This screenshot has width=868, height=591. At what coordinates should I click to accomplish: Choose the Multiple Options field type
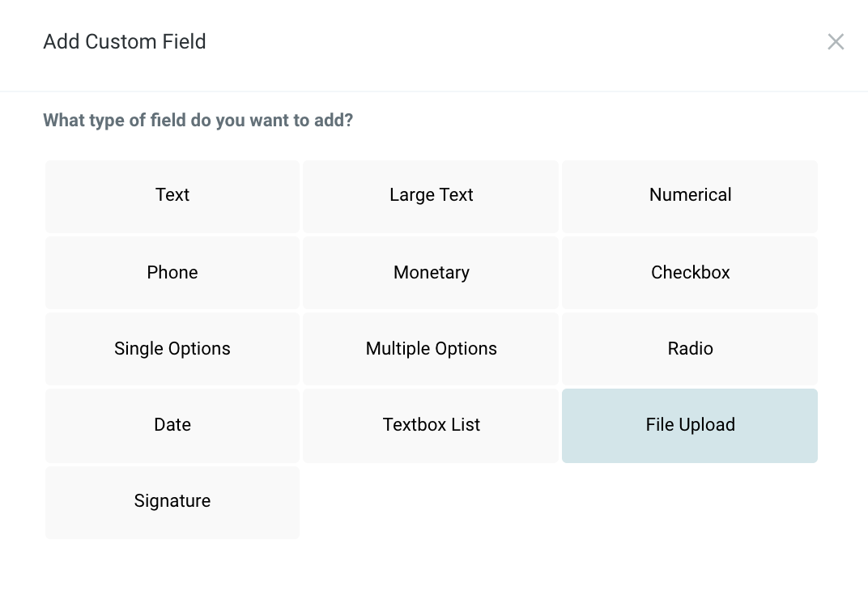(431, 349)
